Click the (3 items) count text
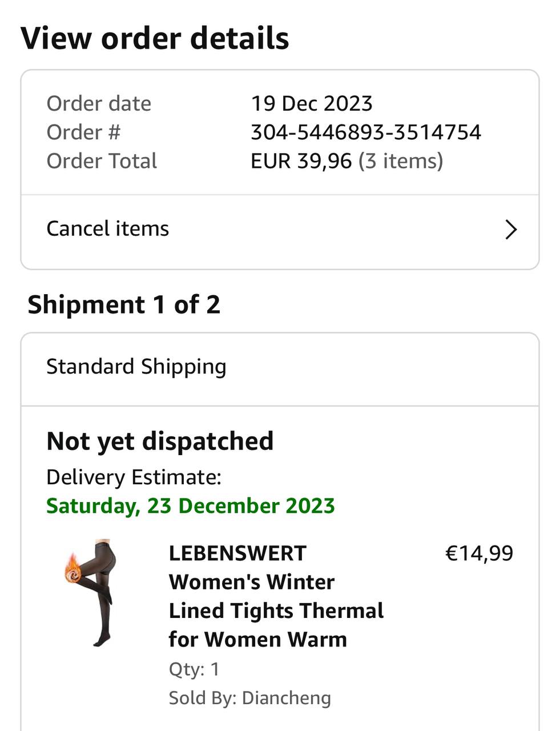Image resolution: width=560 pixels, height=731 pixels. 401,161
